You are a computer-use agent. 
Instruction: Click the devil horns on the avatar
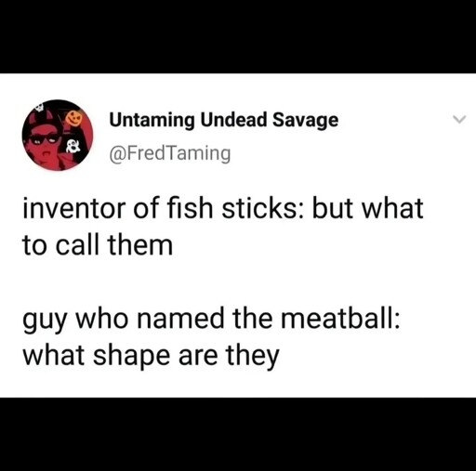pos(43,117)
